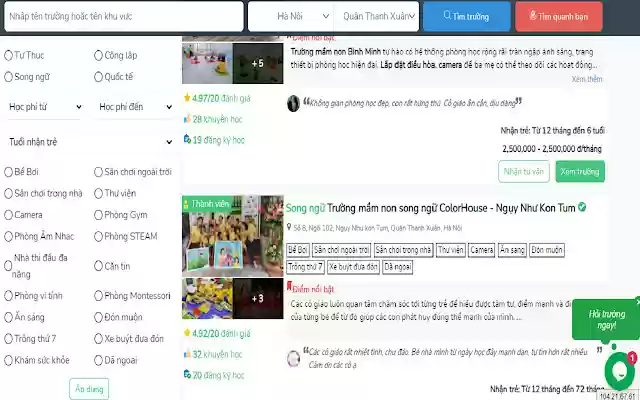Expand the Học phí đến dropdown
The height and width of the screenshot is (400, 640).
tap(135, 107)
